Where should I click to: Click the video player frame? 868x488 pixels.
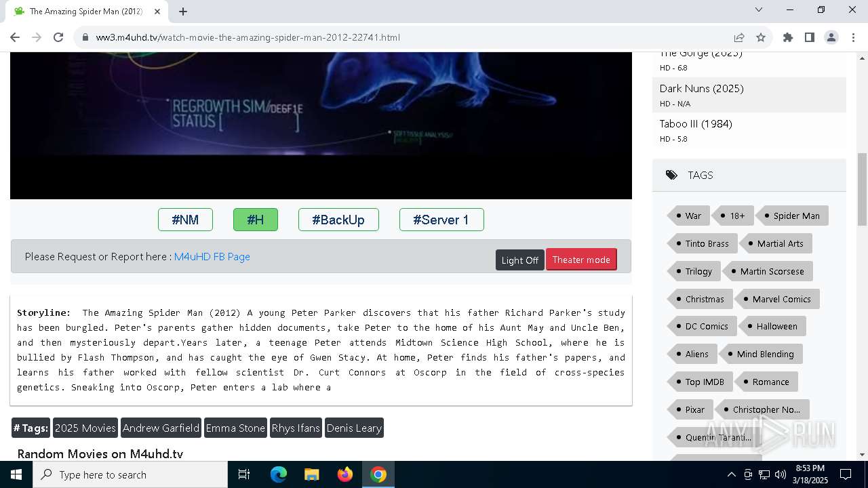tap(321, 125)
